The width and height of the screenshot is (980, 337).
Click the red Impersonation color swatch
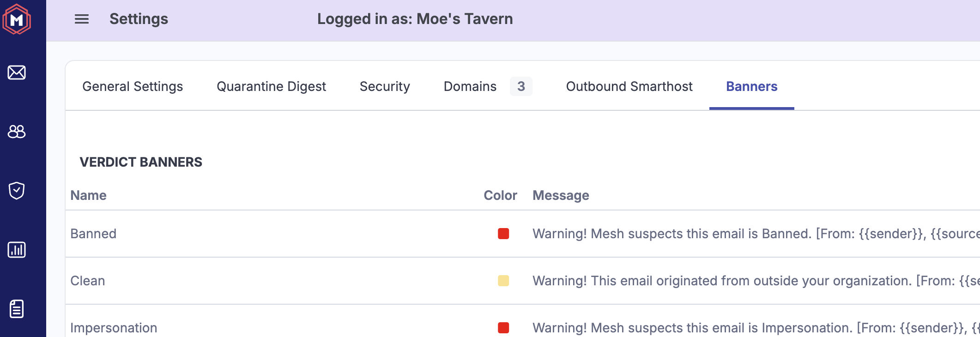[503, 328]
